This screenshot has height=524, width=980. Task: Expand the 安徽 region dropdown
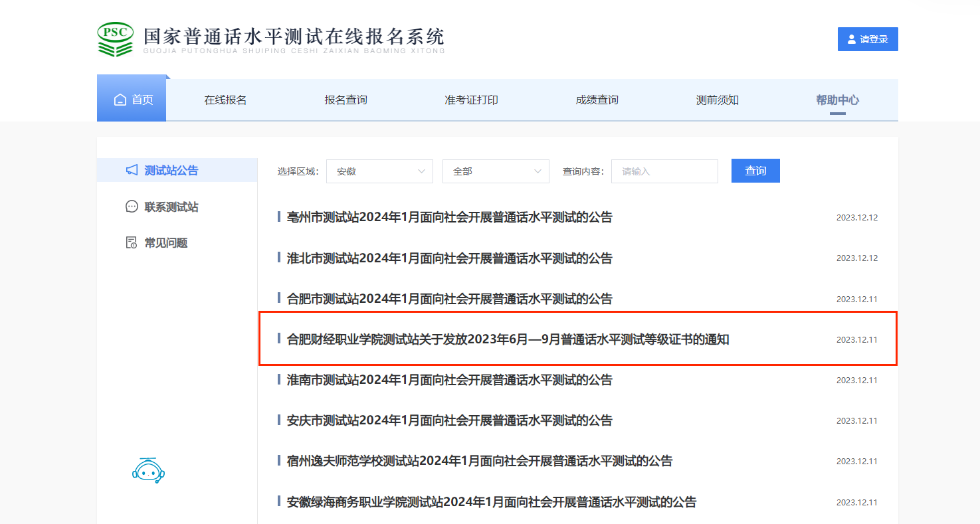click(379, 171)
